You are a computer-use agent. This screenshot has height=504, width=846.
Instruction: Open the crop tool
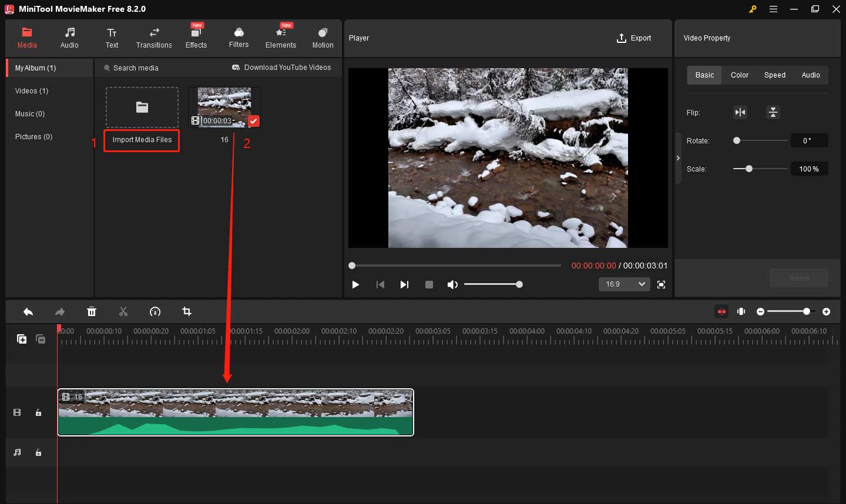click(x=187, y=312)
